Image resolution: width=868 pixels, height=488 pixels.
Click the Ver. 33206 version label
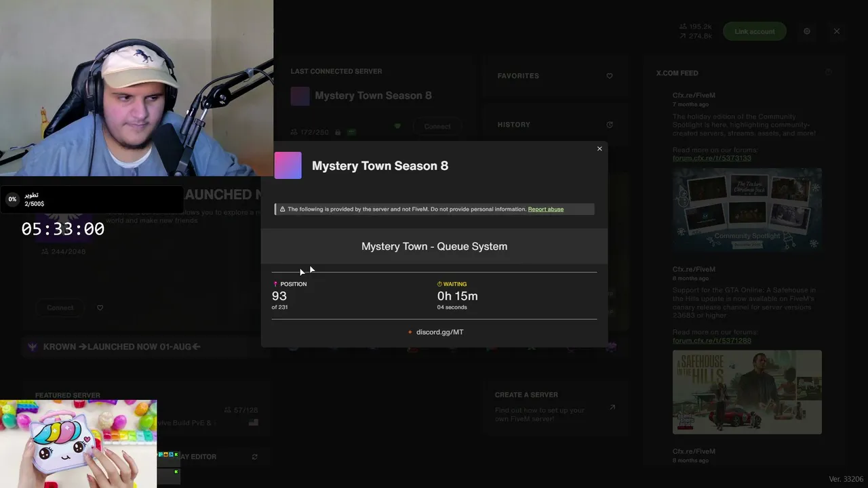click(846, 479)
